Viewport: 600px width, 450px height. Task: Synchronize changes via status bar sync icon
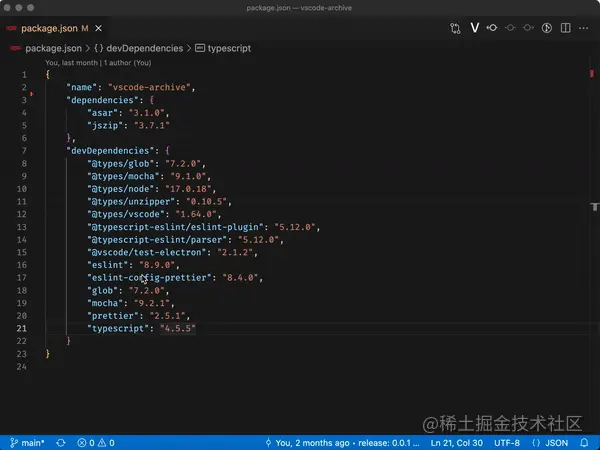click(x=61, y=442)
